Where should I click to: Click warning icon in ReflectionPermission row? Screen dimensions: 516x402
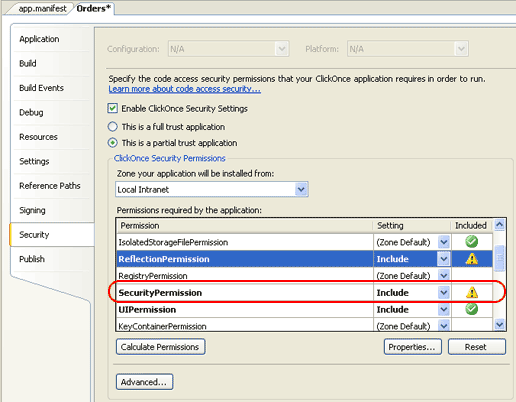click(x=472, y=259)
